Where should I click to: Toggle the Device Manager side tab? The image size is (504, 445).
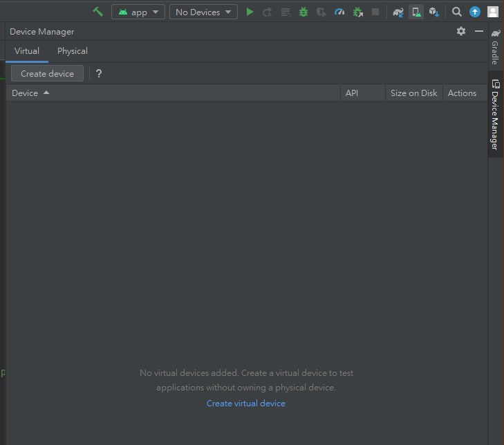[496, 115]
